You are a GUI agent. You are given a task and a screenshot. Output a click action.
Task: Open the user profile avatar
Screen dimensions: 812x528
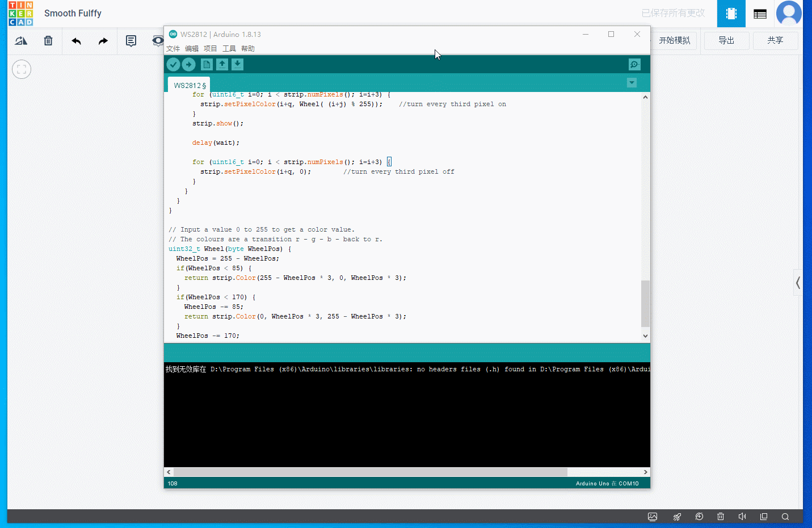click(789, 14)
